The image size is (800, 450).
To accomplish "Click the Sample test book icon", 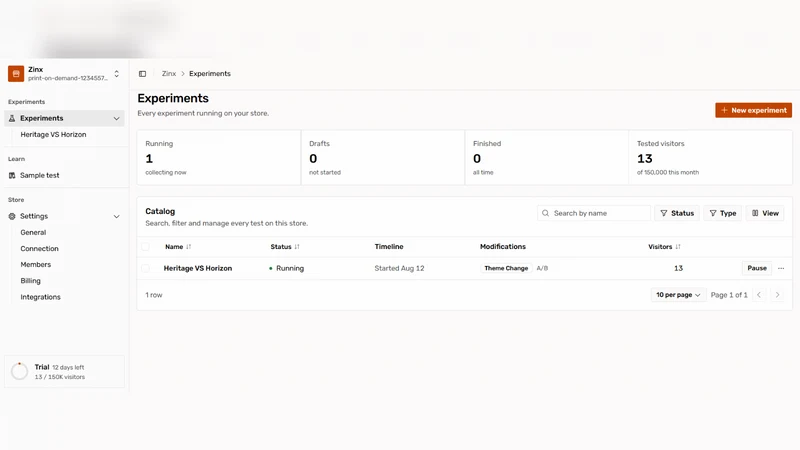I will (12, 176).
